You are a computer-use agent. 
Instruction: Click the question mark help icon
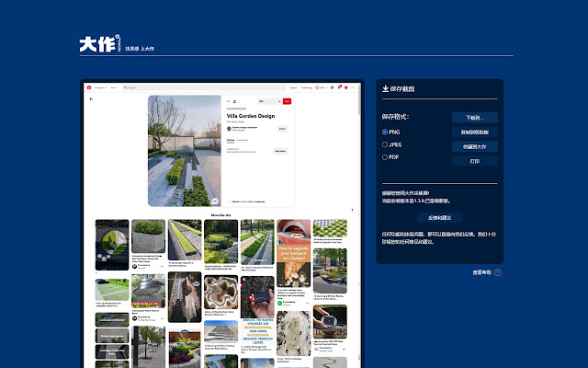click(x=498, y=272)
